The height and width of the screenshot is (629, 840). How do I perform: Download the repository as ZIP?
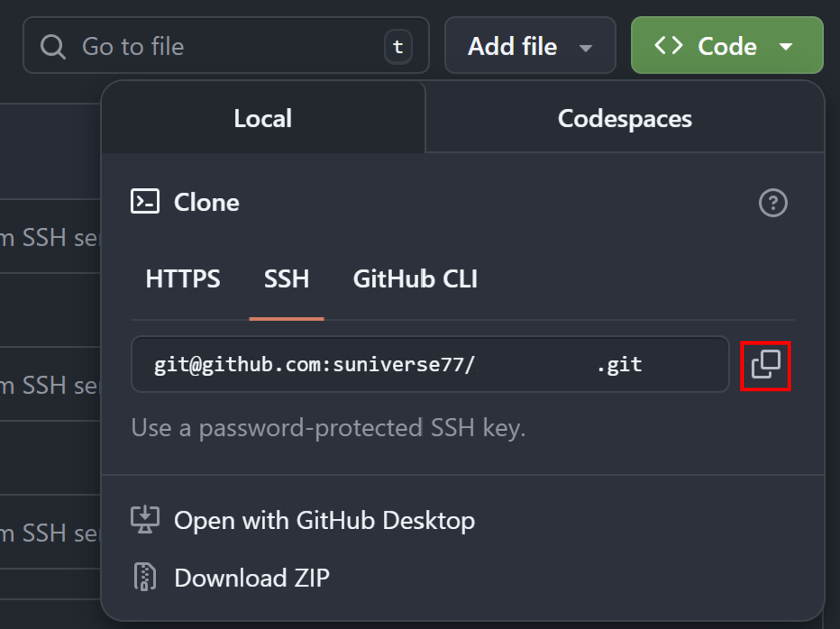[252, 578]
